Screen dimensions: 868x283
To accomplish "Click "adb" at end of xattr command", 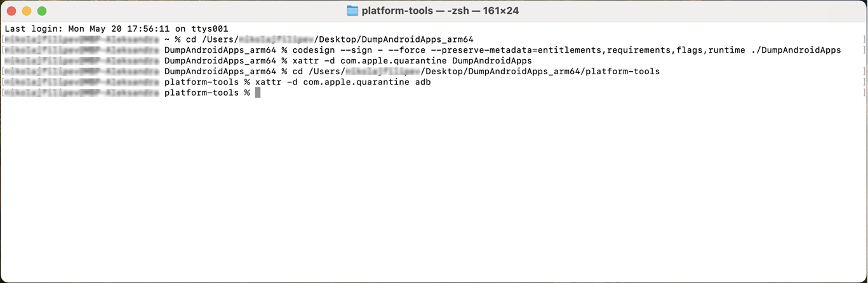I will point(423,82).
